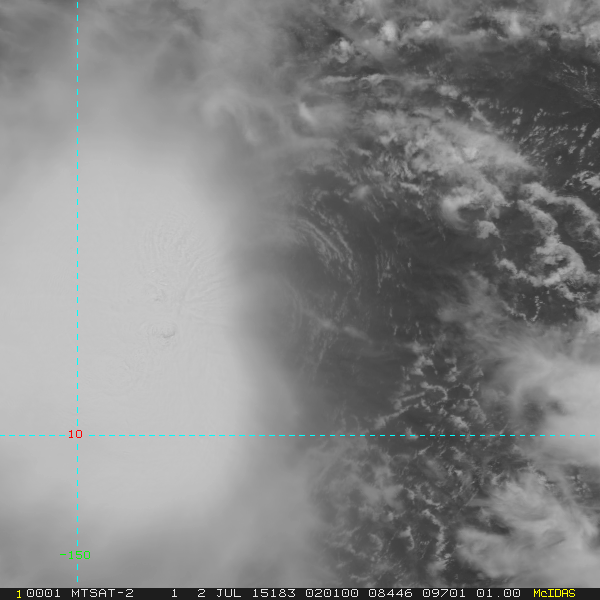The image size is (600, 600).
Task: Click the 15183 Julian date value
Action: (x=274, y=593)
